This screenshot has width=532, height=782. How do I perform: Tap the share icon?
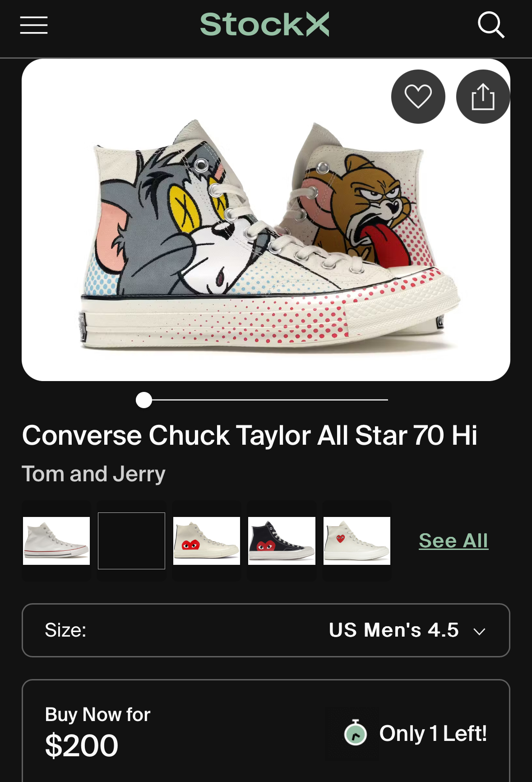(483, 96)
